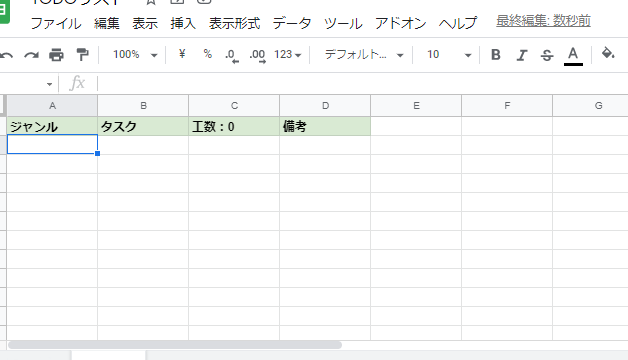Select column G header
The height and width of the screenshot is (360, 628).
point(590,106)
